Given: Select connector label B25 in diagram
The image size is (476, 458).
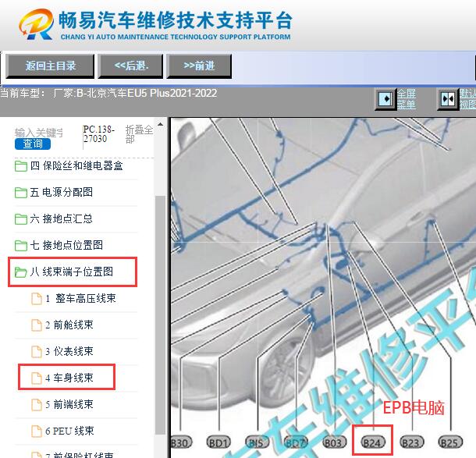Looking at the screenshot, I should click(450, 443).
